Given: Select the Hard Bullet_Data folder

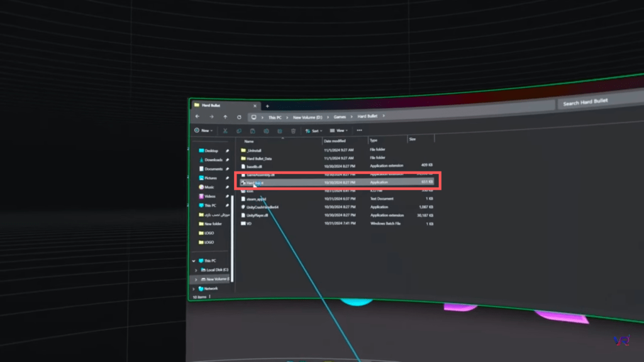Looking at the screenshot, I should [259, 158].
